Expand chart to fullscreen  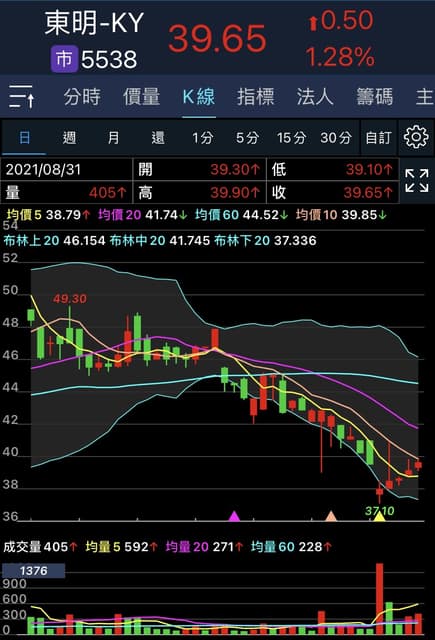coord(417,180)
